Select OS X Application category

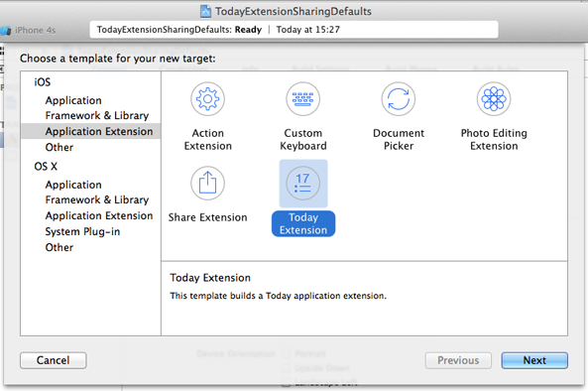(x=73, y=185)
